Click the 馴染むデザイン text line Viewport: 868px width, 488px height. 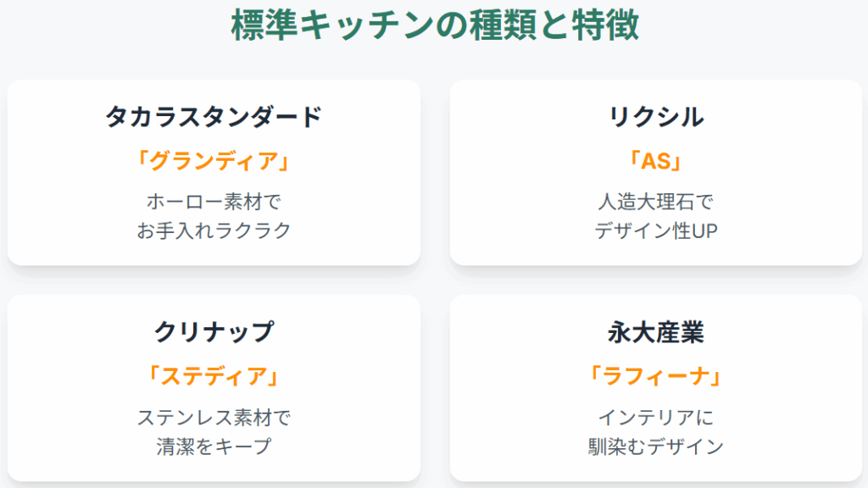tap(656, 446)
